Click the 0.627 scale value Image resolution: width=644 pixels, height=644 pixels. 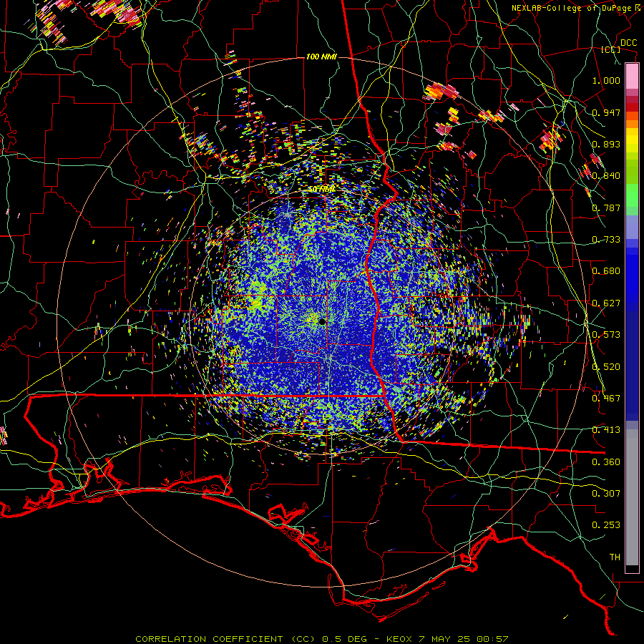click(606, 303)
